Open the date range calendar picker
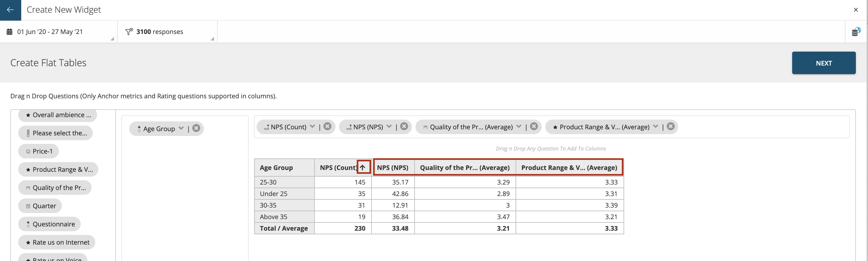This screenshot has height=261, width=868. pos(9,32)
